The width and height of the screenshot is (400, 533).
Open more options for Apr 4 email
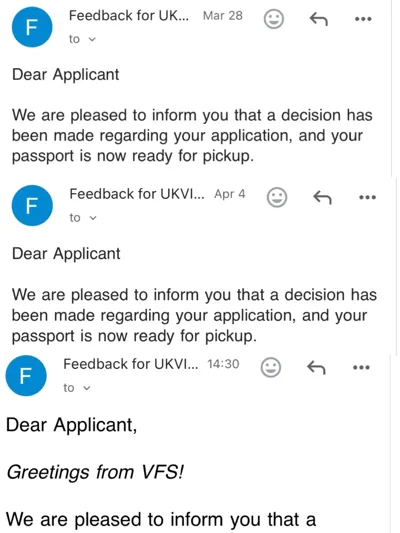367,197
